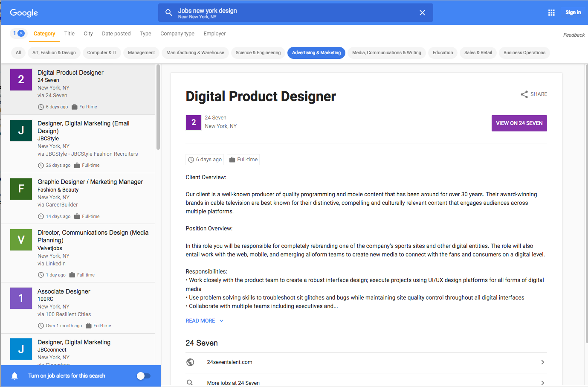
Task: Choose Media, Communications & Writing chip
Action: pyautogui.click(x=387, y=53)
